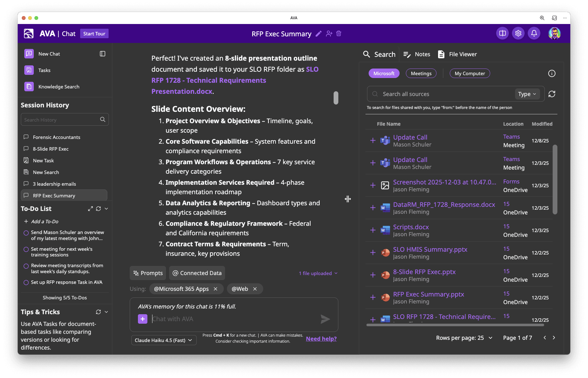Select the Meetings source filter
The image size is (588, 378).
tap(421, 73)
